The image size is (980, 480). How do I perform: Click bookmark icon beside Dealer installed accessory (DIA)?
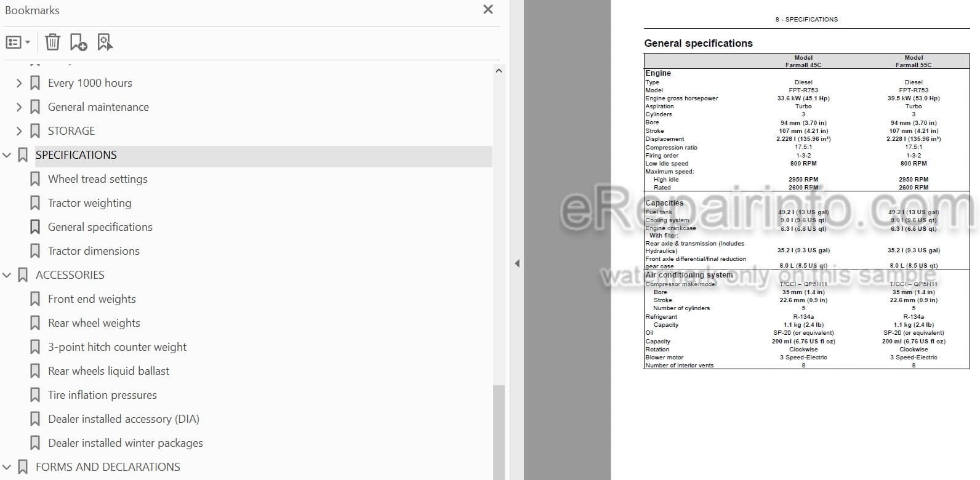35,419
